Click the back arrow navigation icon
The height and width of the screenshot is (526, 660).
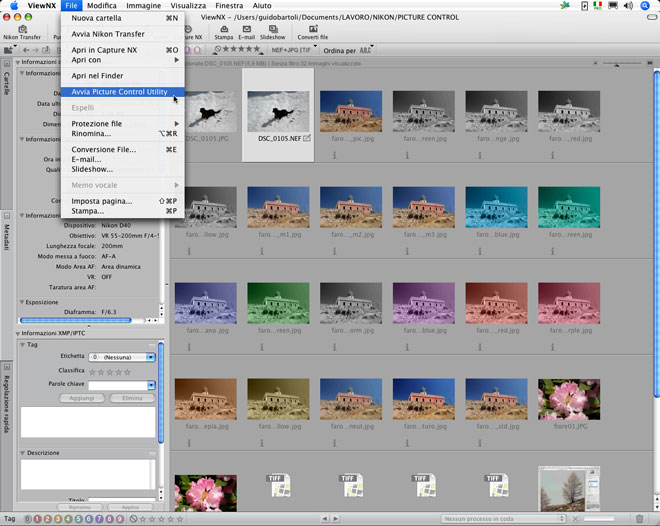pyautogui.click(x=27, y=50)
